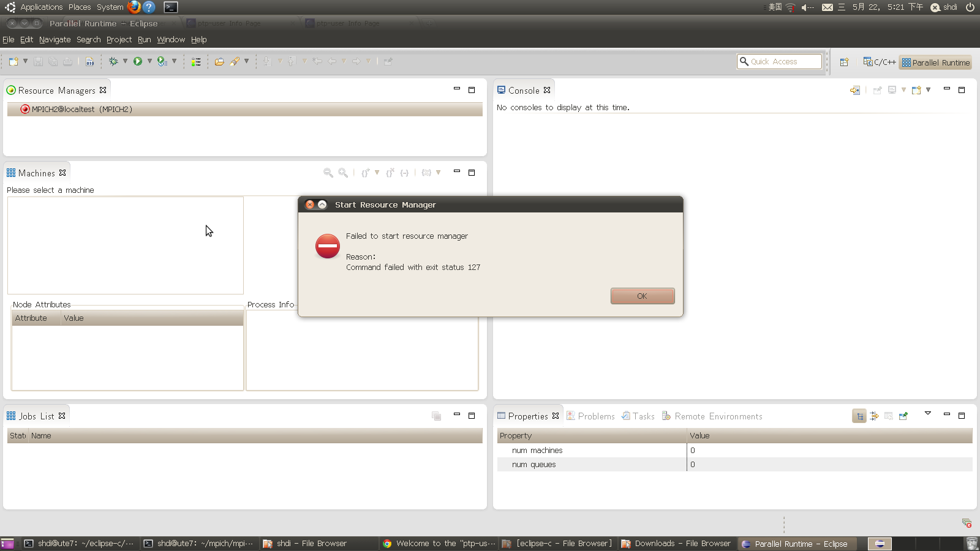
Task: Switch to the C/C++ perspective
Action: click(880, 62)
